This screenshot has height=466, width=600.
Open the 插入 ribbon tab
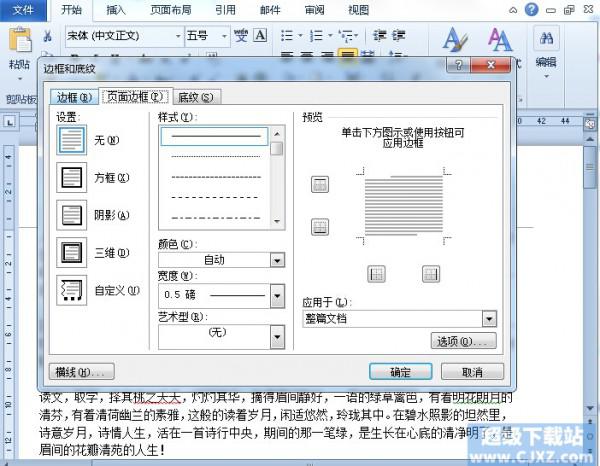click(116, 10)
